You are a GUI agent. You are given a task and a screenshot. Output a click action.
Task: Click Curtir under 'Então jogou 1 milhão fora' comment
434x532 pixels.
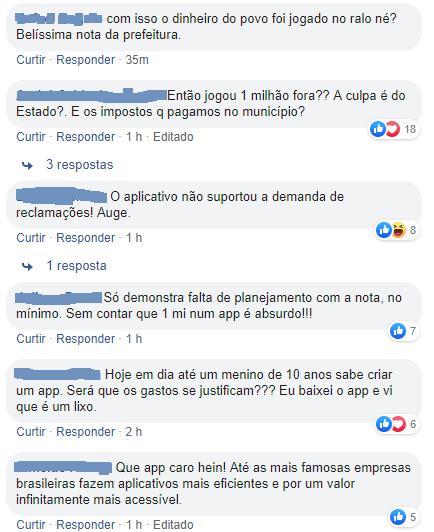point(31,137)
